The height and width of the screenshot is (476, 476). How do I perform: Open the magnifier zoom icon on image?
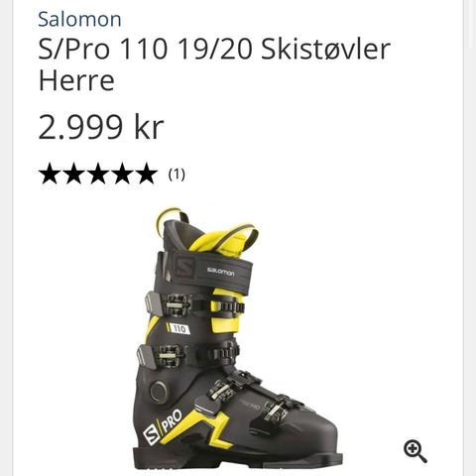(416, 451)
